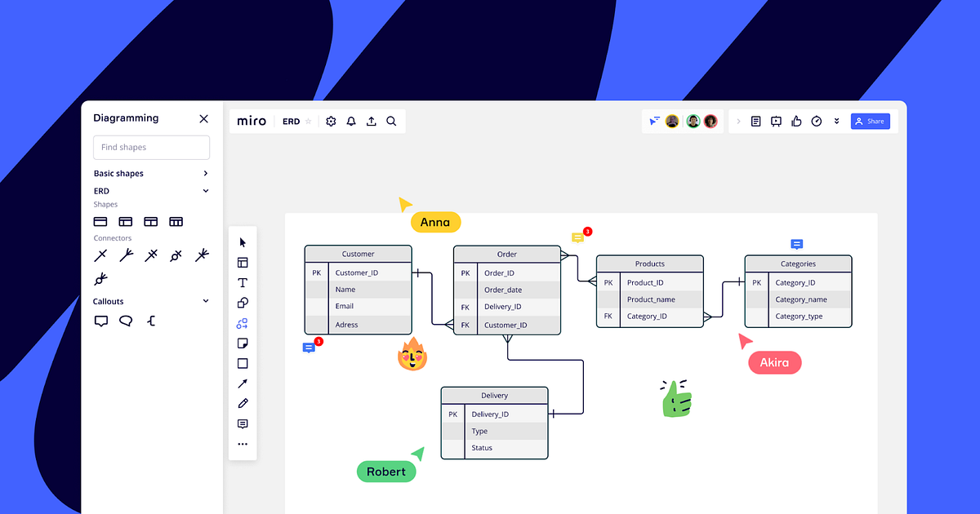Select the square shape tool
Screen dimensions: 980x514
pyautogui.click(x=243, y=363)
